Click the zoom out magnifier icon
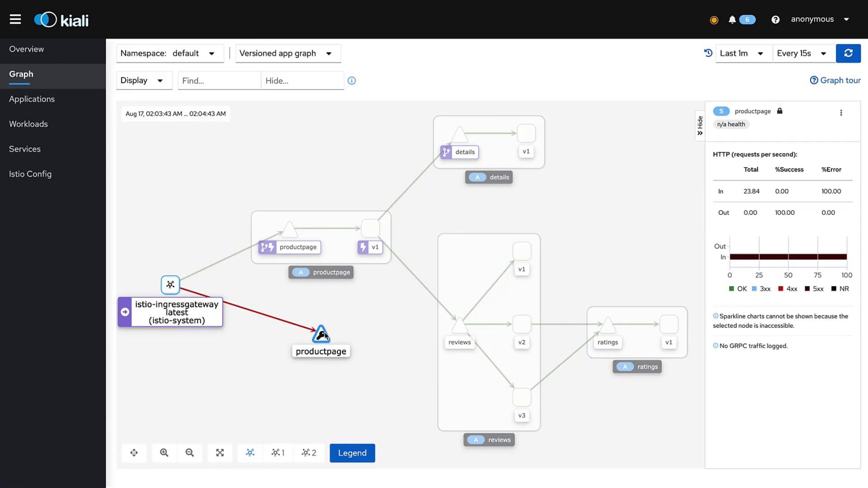The image size is (868, 488). click(190, 453)
